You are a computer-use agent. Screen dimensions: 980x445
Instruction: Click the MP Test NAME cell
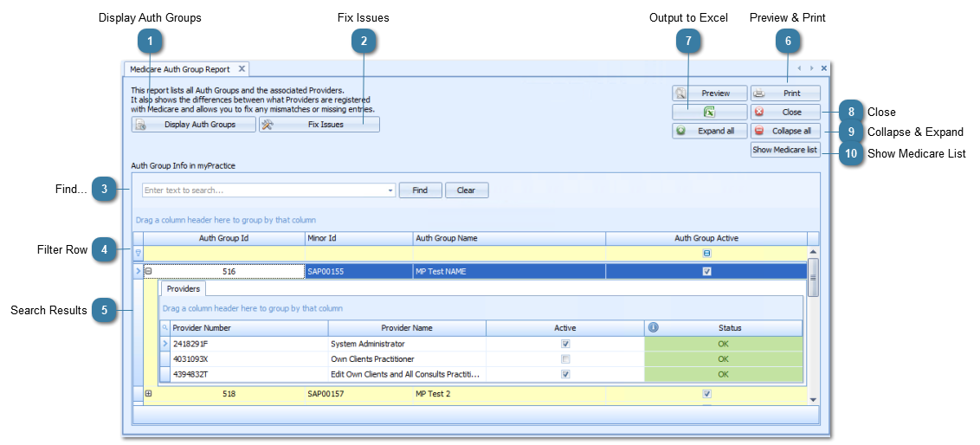click(x=509, y=271)
